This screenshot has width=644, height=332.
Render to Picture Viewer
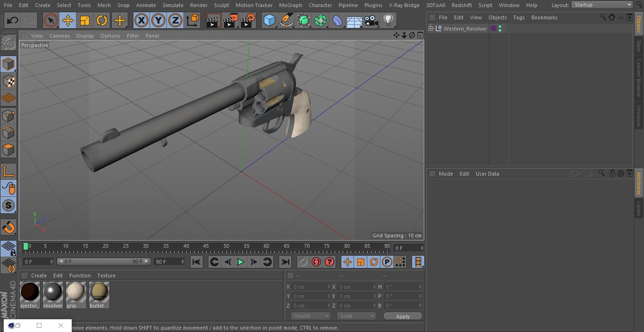pos(231,20)
